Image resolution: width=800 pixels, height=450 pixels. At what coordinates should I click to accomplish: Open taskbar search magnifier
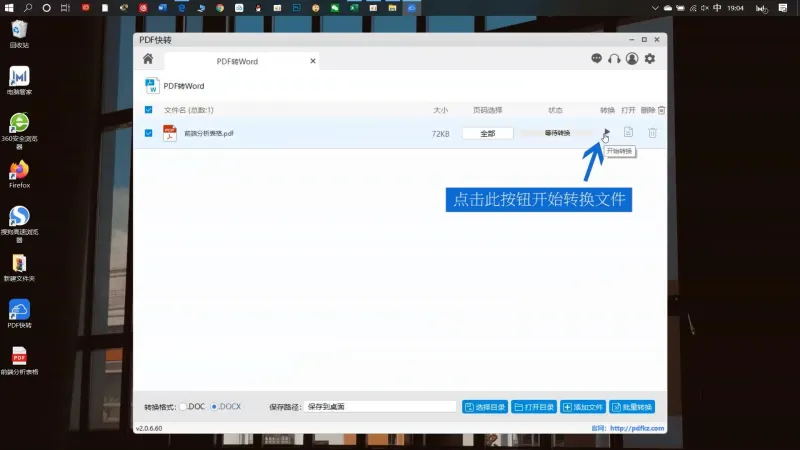(28, 8)
